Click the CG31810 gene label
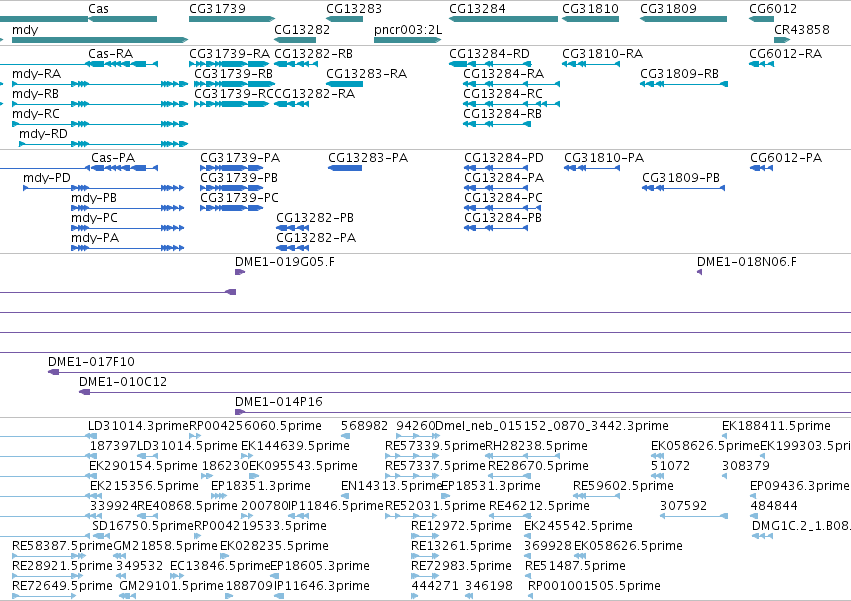The image size is (851, 601). pyautogui.click(x=590, y=9)
